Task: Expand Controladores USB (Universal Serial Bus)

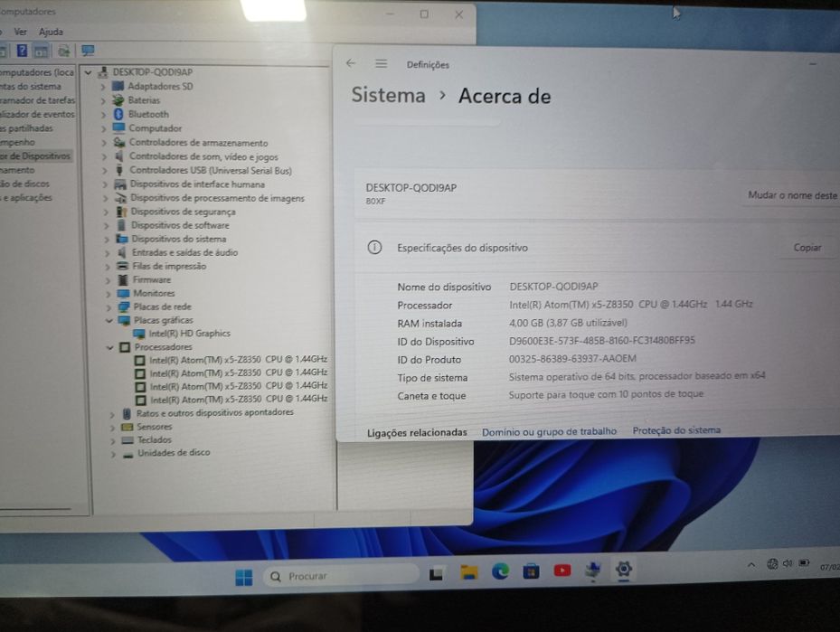Action: click(105, 171)
